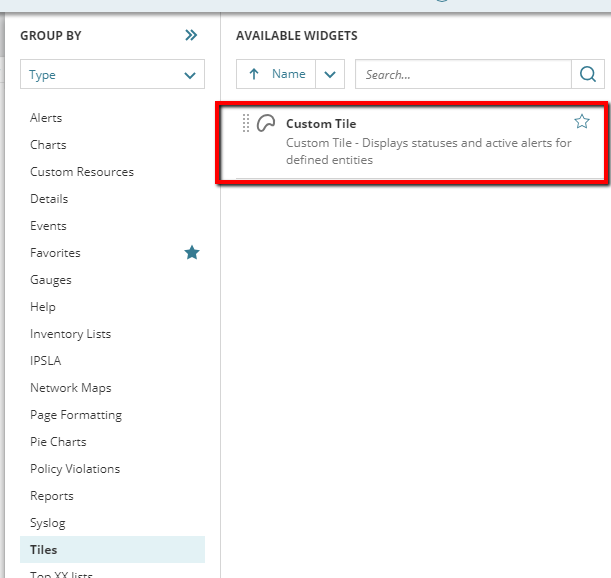
Task: Select the Charts category
Action: [48, 145]
